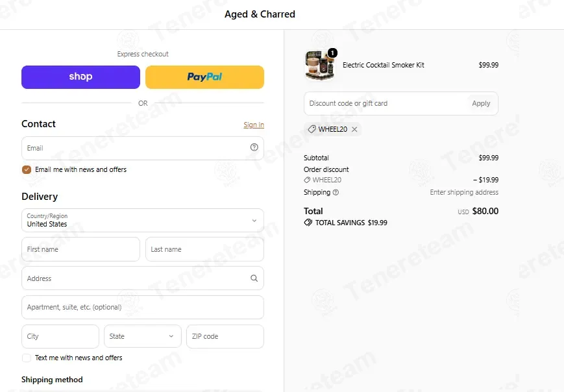Click the First name field
This screenshot has width=564, height=392.
[x=80, y=249]
